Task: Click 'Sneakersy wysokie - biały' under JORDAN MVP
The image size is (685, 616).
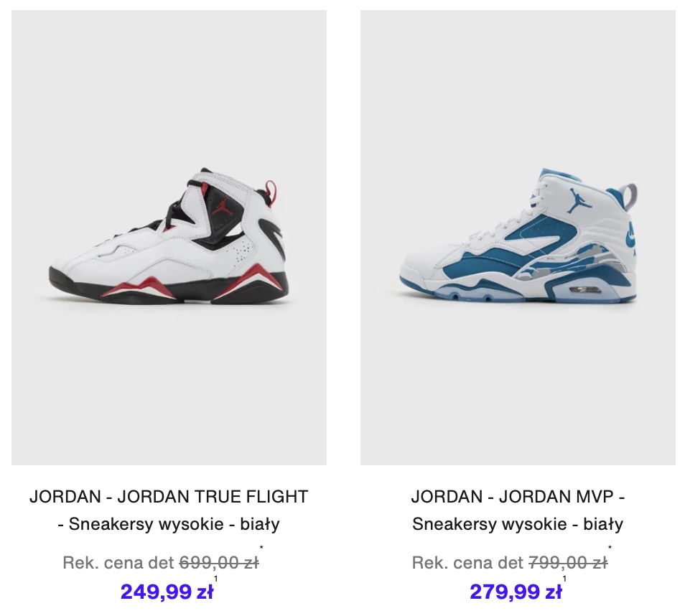Action: click(x=518, y=524)
